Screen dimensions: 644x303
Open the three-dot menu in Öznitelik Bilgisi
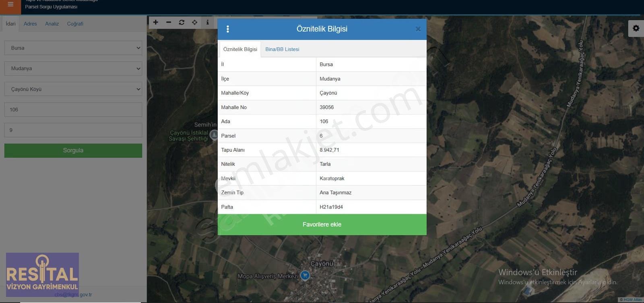[x=228, y=29]
